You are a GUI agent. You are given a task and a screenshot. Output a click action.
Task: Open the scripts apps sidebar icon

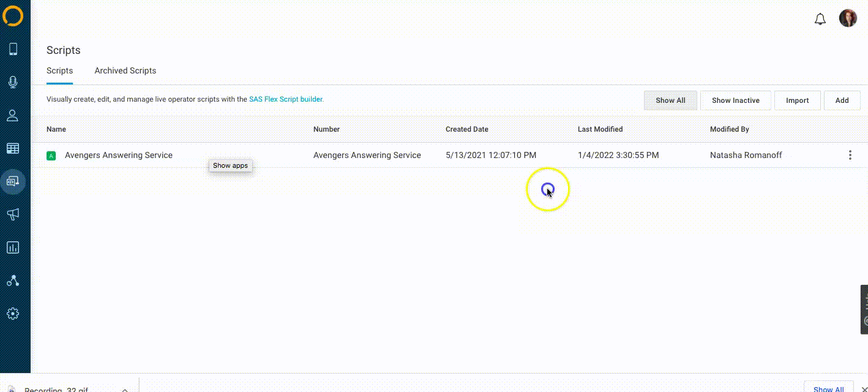click(x=13, y=181)
